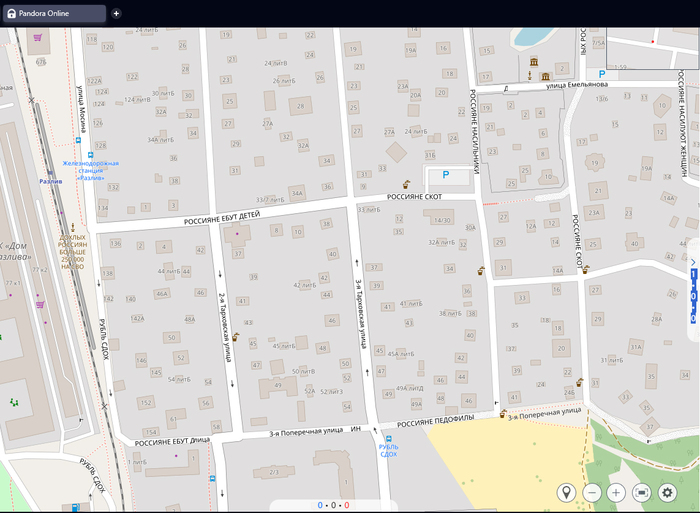Click the upper bus stop icon on улица Мосина

point(79,140)
